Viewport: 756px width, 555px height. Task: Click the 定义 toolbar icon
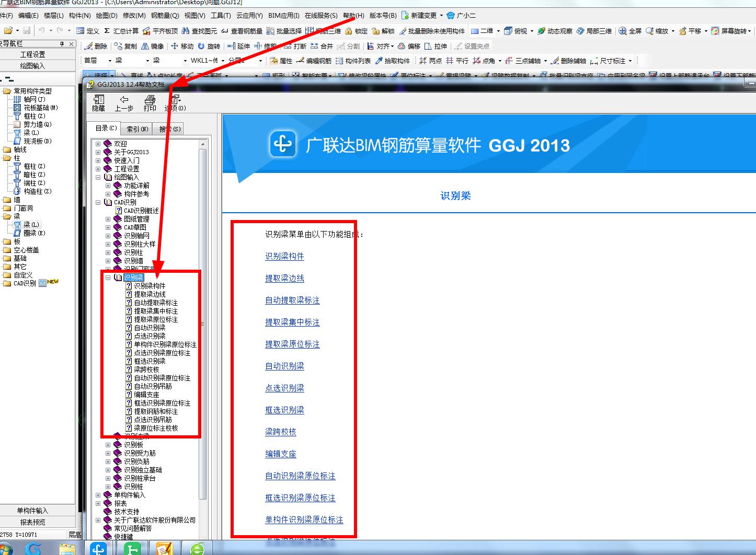pos(87,31)
